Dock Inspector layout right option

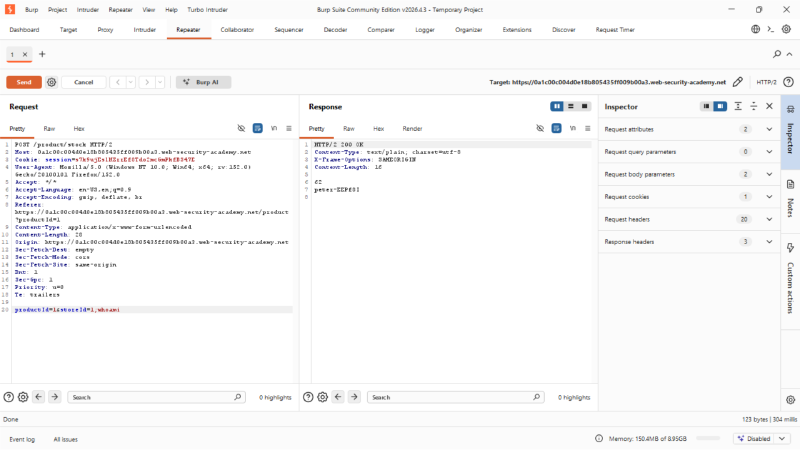click(x=720, y=106)
